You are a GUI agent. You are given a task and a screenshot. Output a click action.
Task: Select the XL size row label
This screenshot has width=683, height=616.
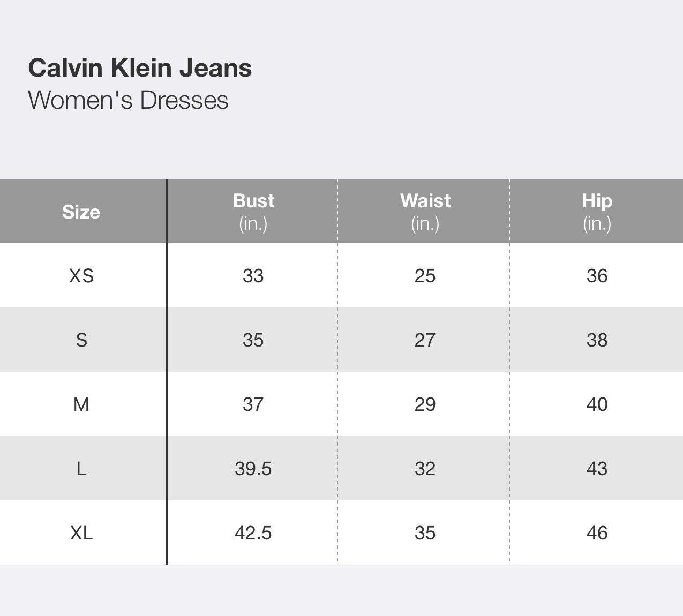point(81,533)
